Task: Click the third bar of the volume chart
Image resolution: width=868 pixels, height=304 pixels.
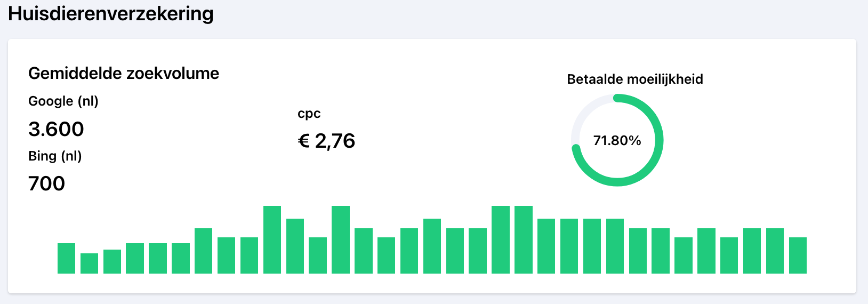Action: click(112, 261)
